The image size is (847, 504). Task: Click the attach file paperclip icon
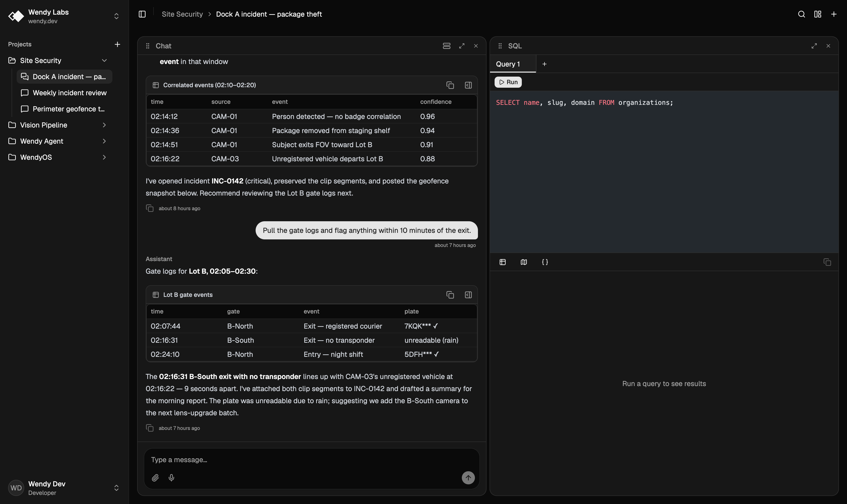point(155,478)
